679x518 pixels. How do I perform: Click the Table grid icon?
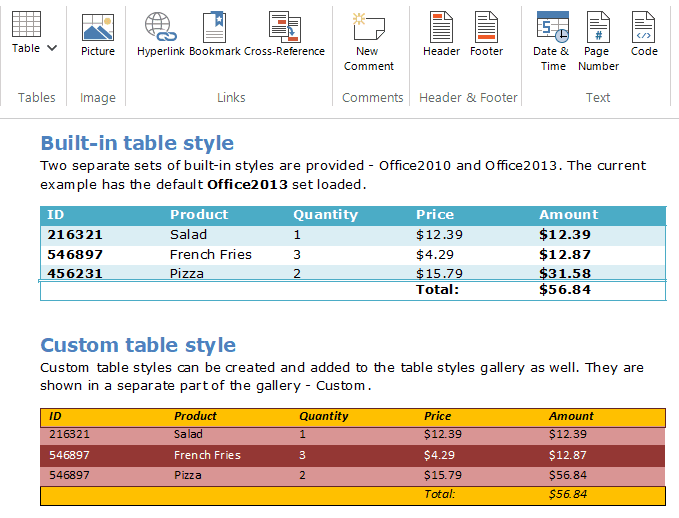pos(26,24)
